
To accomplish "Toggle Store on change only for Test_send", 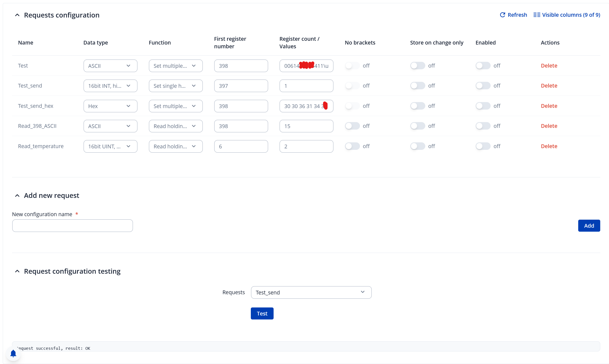I will [x=417, y=86].
